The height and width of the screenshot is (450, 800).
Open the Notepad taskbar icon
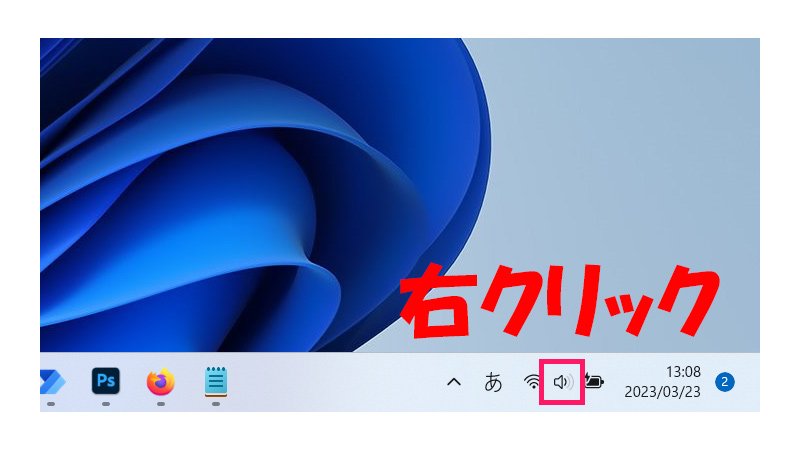click(215, 382)
